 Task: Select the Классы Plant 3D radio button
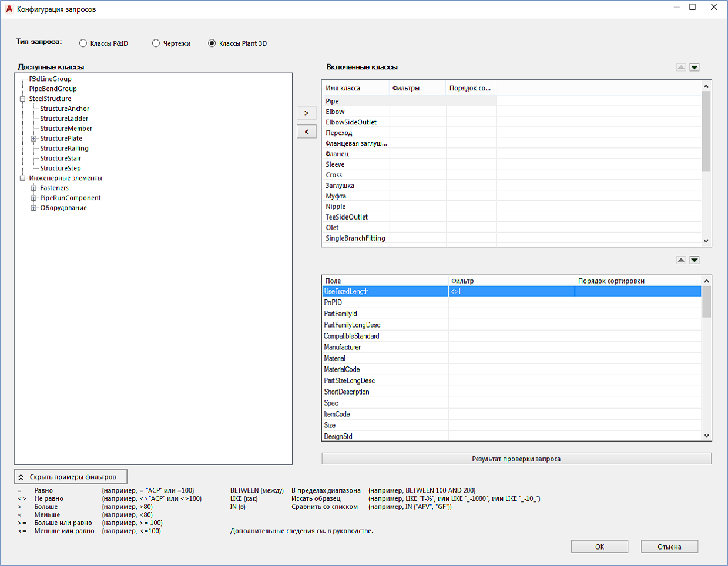(x=212, y=43)
